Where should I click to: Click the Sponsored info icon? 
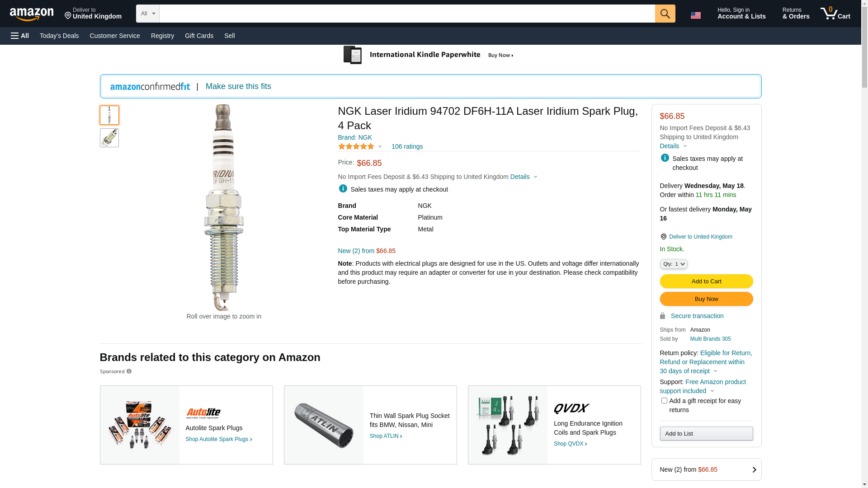pyautogui.click(x=129, y=371)
